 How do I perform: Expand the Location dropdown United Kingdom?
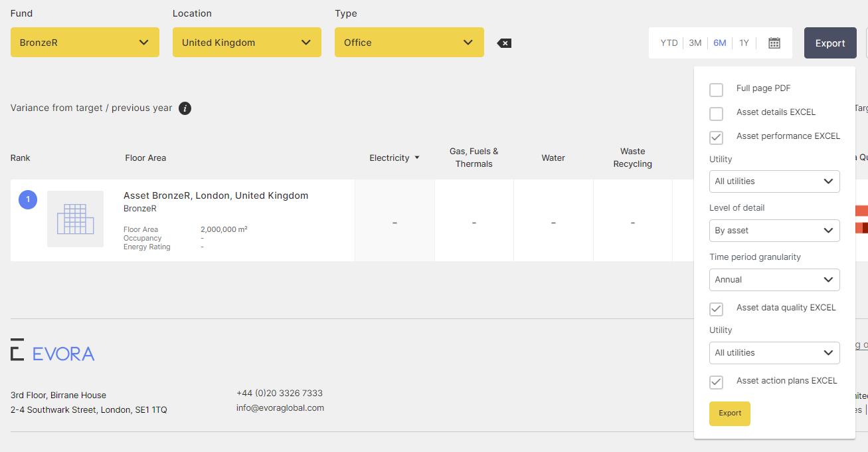247,43
